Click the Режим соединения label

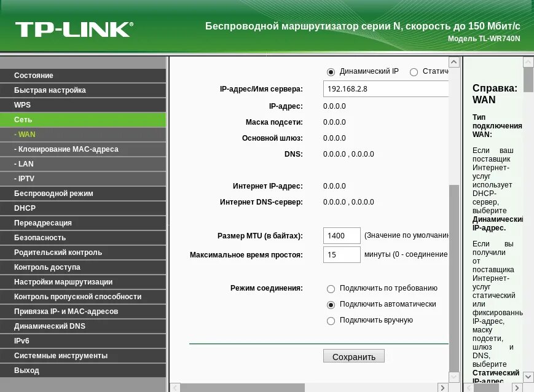(267, 288)
